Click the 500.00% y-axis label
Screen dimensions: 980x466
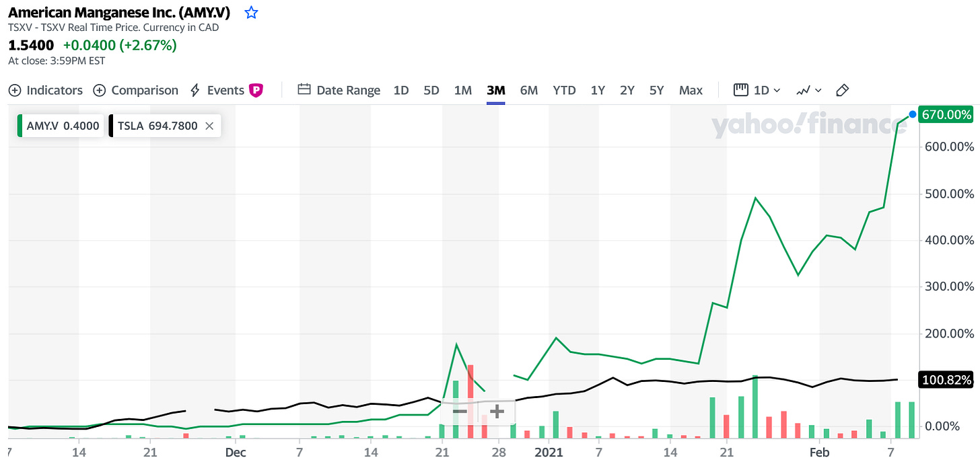(x=948, y=194)
